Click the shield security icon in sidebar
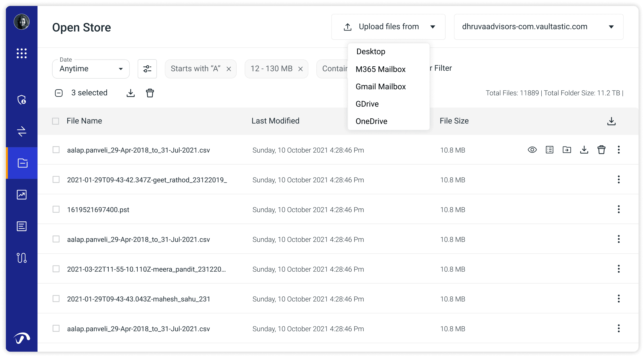 click(22, 100)
